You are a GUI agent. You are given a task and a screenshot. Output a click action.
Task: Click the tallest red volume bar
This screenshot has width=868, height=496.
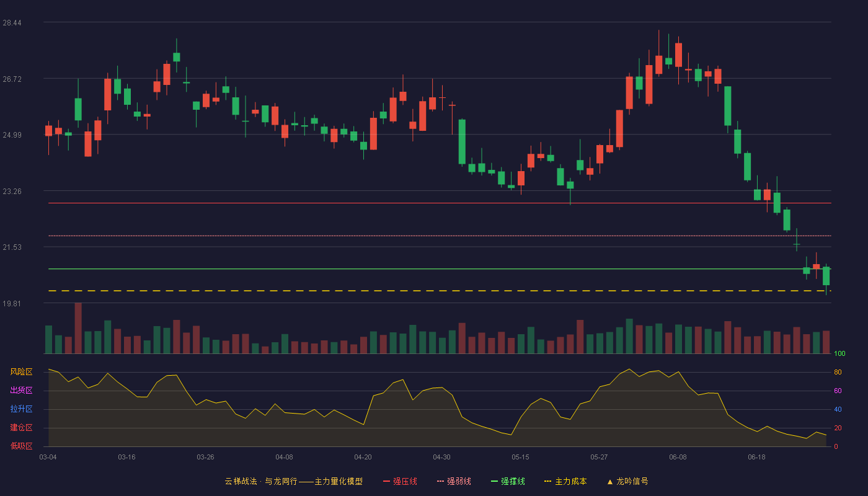tap(78, 328)
